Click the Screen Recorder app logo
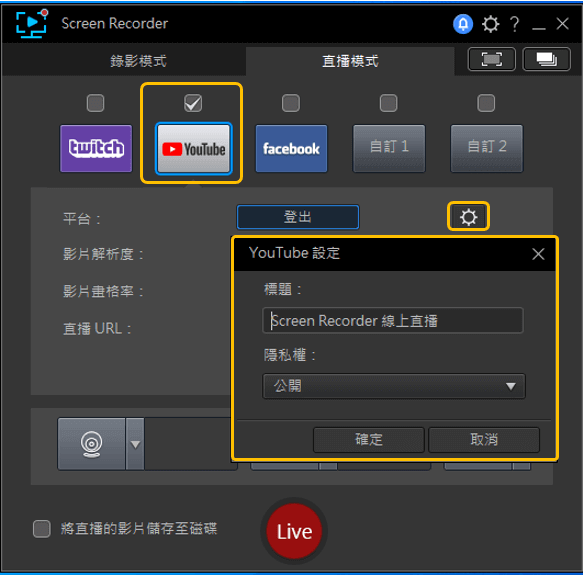The image size is (583, 575). click(32, 23)
